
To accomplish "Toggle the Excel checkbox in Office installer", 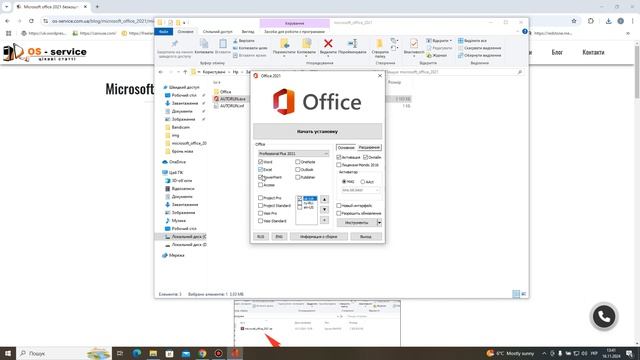I will point(260,169).
